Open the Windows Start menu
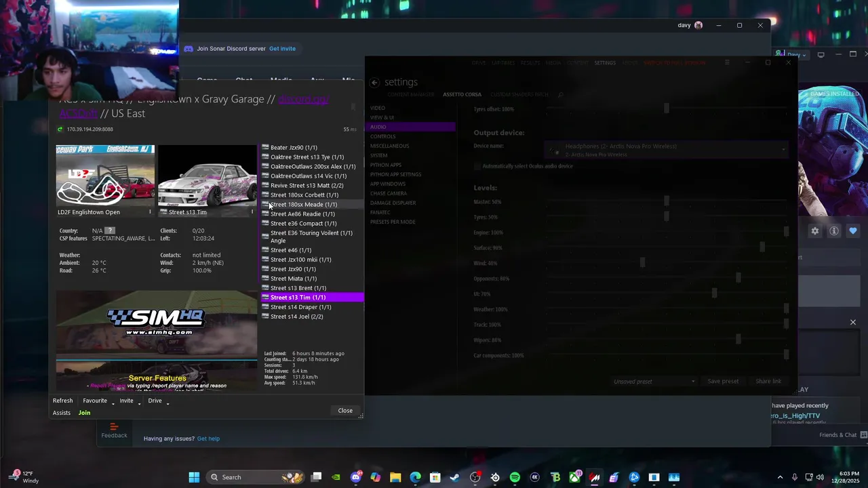 click(194, 477)
